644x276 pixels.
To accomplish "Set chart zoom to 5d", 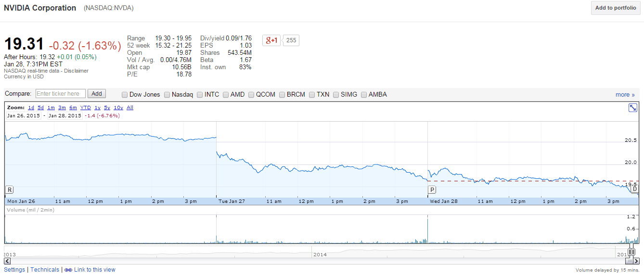I will point(40,108).
